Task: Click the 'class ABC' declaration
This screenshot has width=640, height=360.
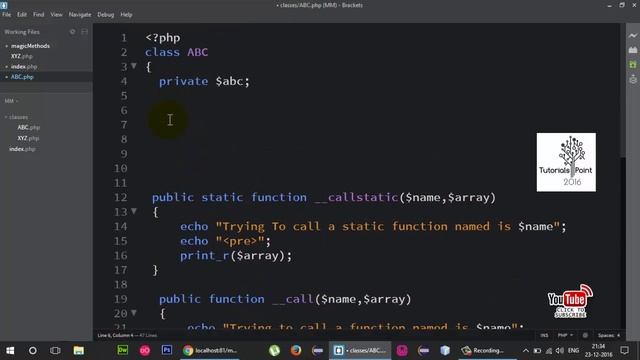Action: pos(176,52)
